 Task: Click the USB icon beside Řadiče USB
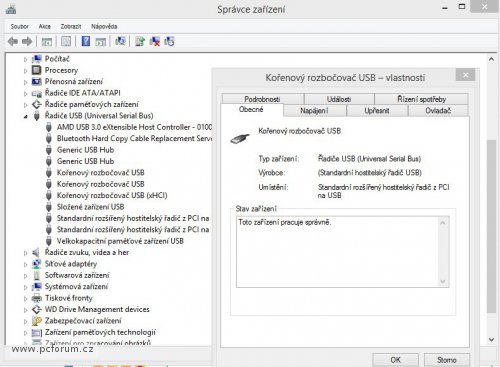click(x=37, y=116)
